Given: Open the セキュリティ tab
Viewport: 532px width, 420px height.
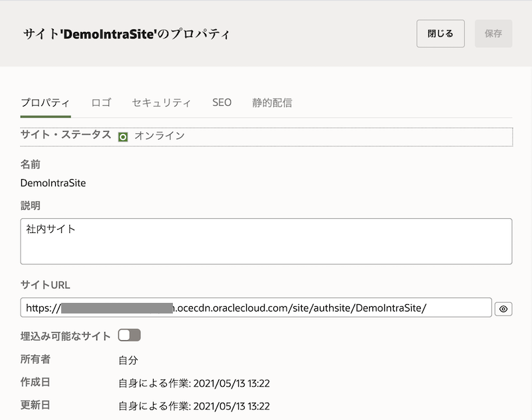Looking at the screenshot, I should coord(162,103).
